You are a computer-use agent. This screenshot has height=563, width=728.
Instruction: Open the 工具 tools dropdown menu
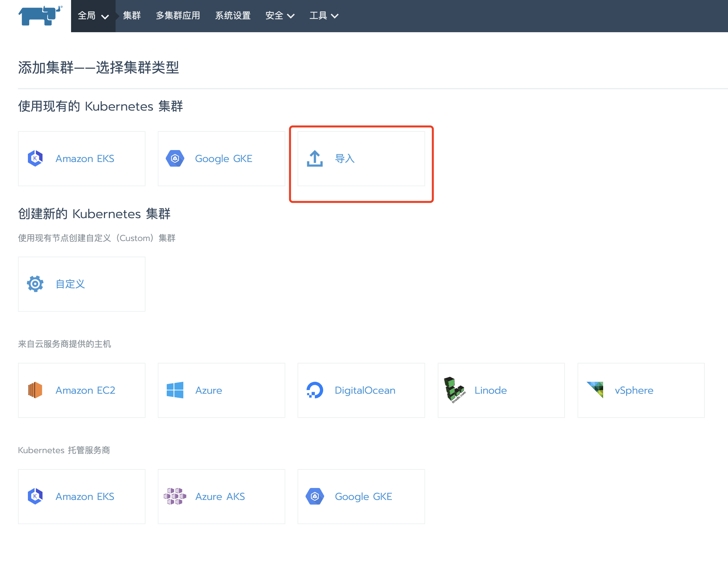tap(323, 16)
